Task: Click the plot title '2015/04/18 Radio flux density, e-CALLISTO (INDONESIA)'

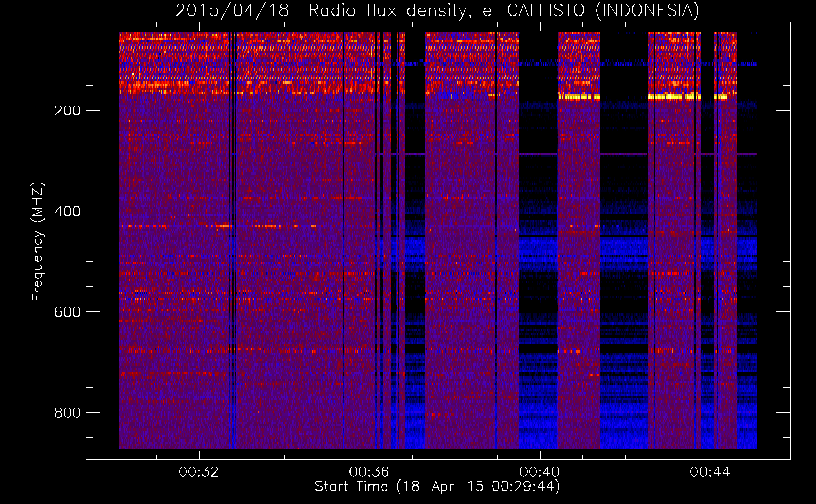Action: point(437,10)
